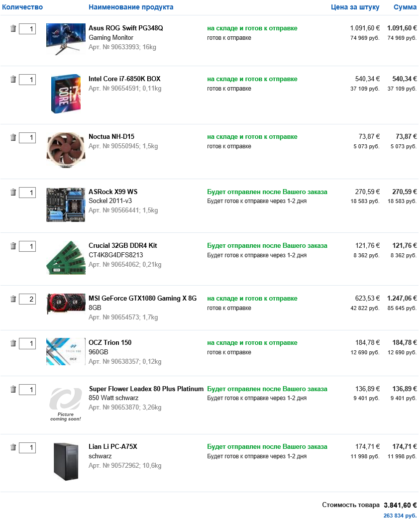Click trash icon for Intel Core i7-6850K

coord(13,80)
